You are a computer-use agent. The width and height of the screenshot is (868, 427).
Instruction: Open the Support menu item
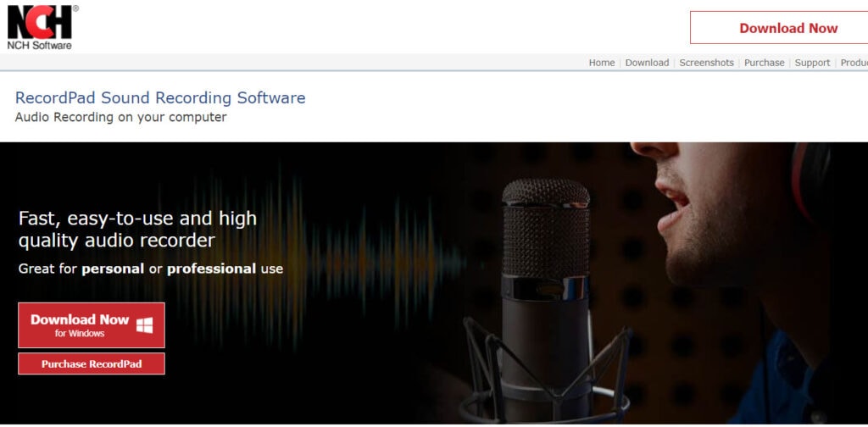(x=812, y=63)
